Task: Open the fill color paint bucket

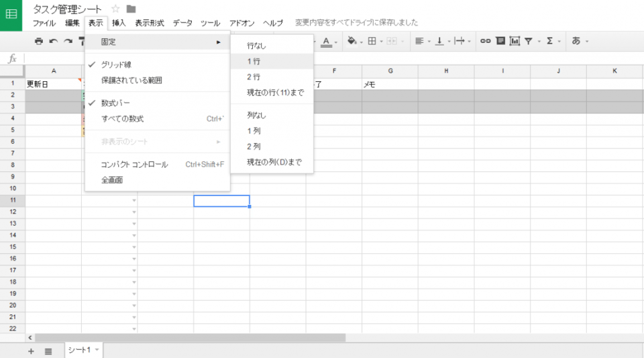Action: point(352,42)
